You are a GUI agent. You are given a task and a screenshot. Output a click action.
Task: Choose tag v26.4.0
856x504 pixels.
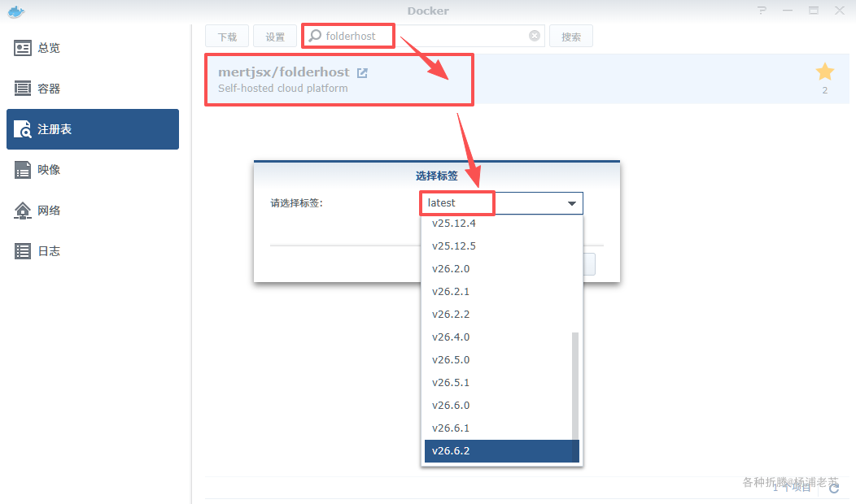502,337
